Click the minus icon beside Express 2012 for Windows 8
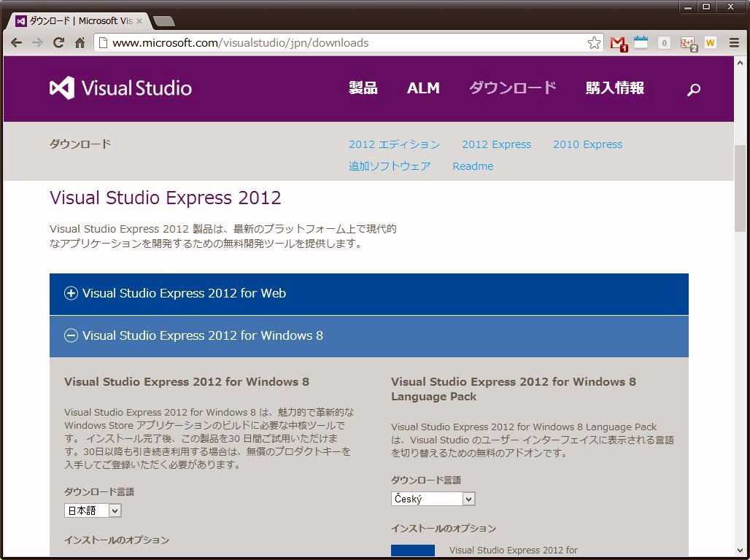 pyautogui.click(x=71, y=335)
